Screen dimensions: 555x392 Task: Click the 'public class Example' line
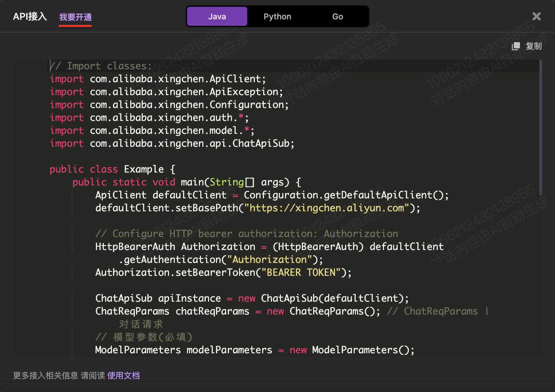[113, 169]
